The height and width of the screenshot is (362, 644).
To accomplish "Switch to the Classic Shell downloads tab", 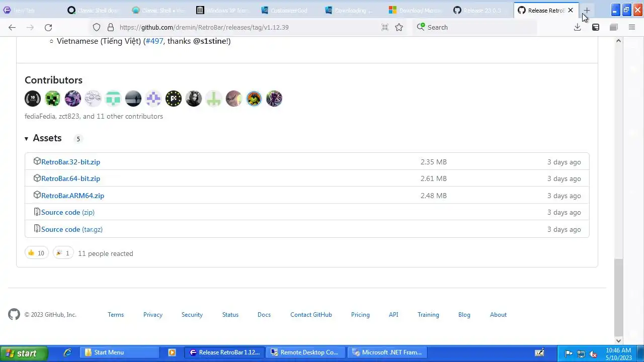I will click(93, 10).
